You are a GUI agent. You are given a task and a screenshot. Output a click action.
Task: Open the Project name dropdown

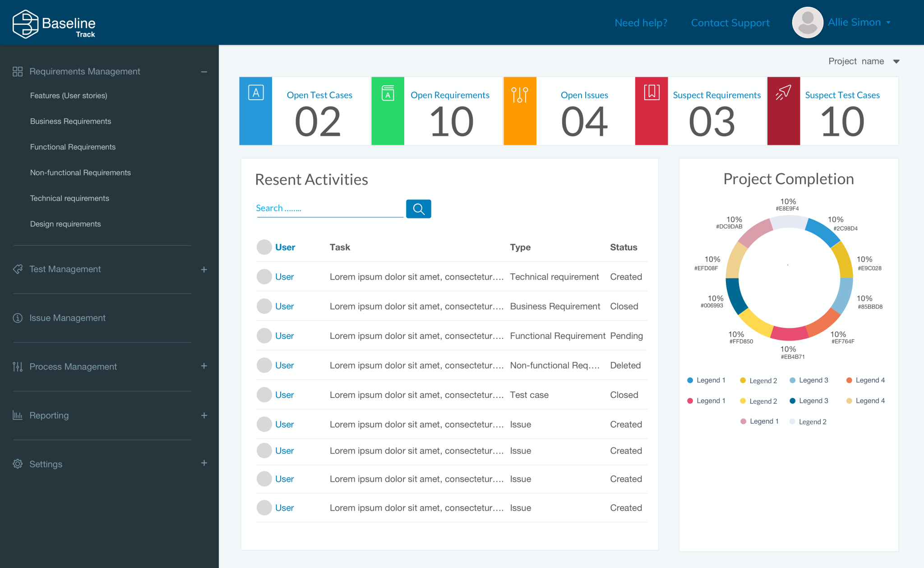896,61
